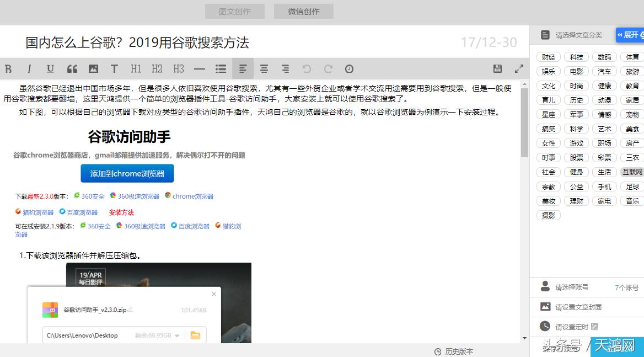The image size is (644, 357).
Task: Click the blockquote icon
Action: click(x=72, y=69)
